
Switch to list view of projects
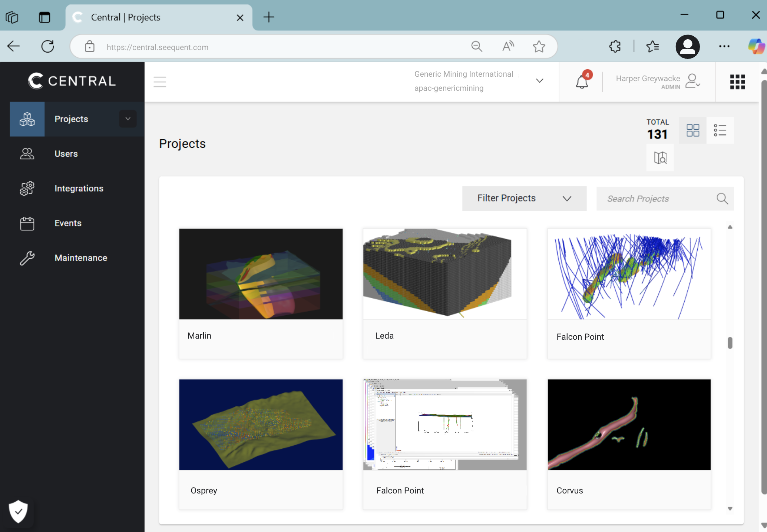coord(720,130)
